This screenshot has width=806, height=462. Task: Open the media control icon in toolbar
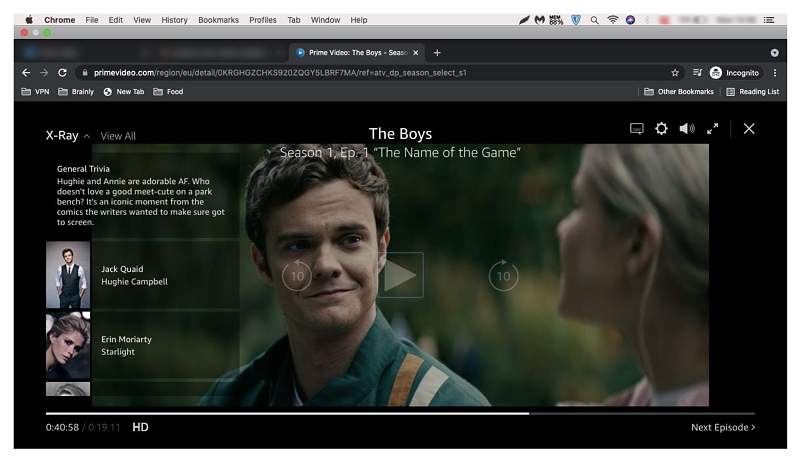697,73
